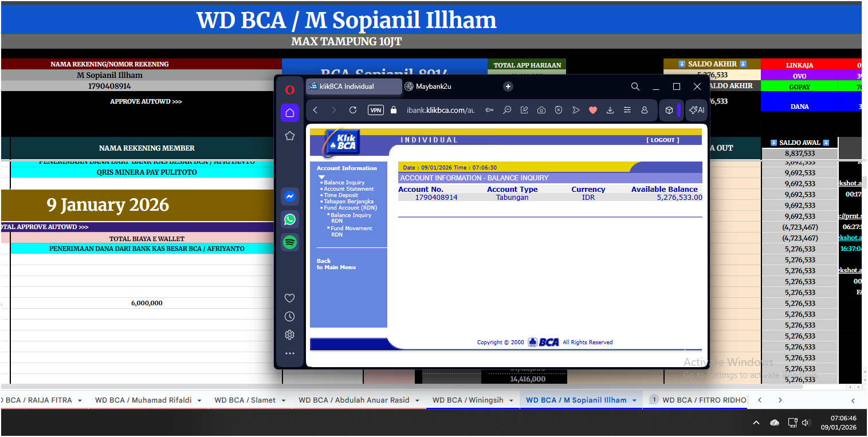Open dropdown for Winingsih sheet tab
The image size is (868, 437).
pyautogui.click(x=512, y=400)
